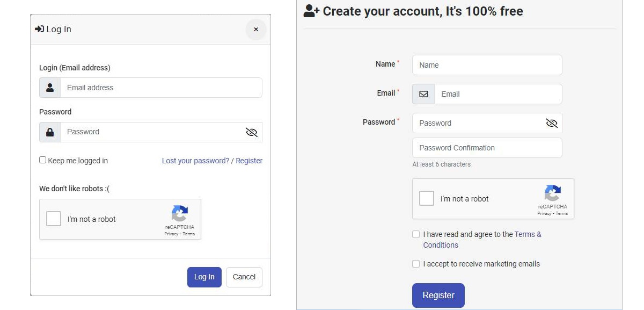The width and height of the screenshot is (644, 310).
Task: Close the Log In dialog
Action: (256, 30)
